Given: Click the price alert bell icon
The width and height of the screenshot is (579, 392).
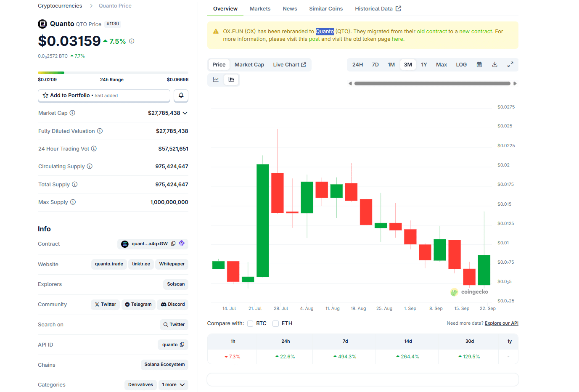Looking at the screenshot, I should point(181,95).
